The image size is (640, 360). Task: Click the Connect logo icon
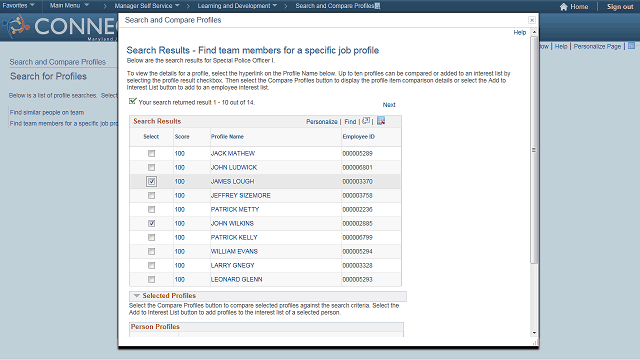[17, 26]
